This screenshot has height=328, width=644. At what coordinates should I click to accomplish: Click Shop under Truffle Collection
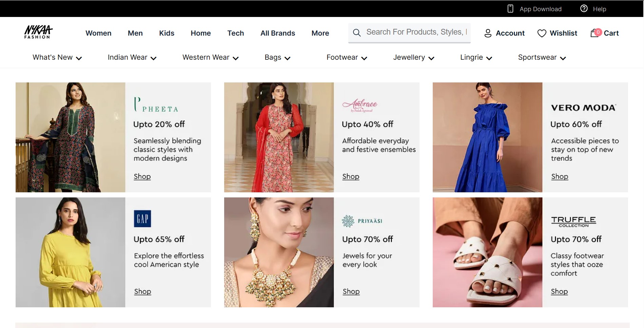[559, 291]
